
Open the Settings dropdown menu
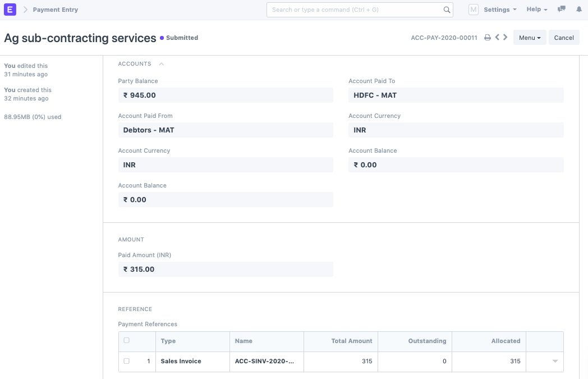pos(500,10)
